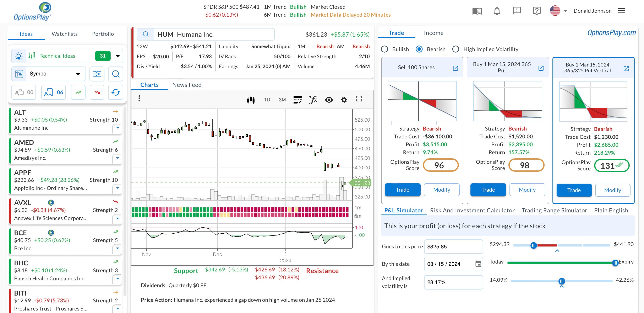The width and height of the screenshot is (644, 313).
Task: Modify the 365/325 Put Vertical
Action: click(x=612, y=190)
